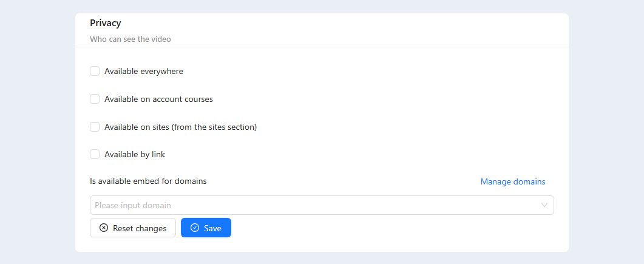Click the 'Available everywhere' label text
The height and width of the screenshot is (264, 644).
pos(144,72)
